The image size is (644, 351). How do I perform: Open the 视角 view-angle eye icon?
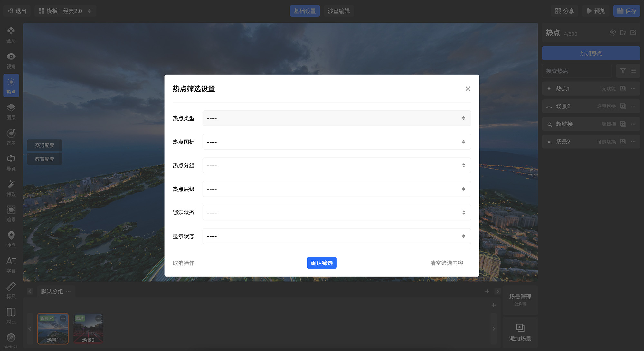pyautogui.click(x=11, y=57)
